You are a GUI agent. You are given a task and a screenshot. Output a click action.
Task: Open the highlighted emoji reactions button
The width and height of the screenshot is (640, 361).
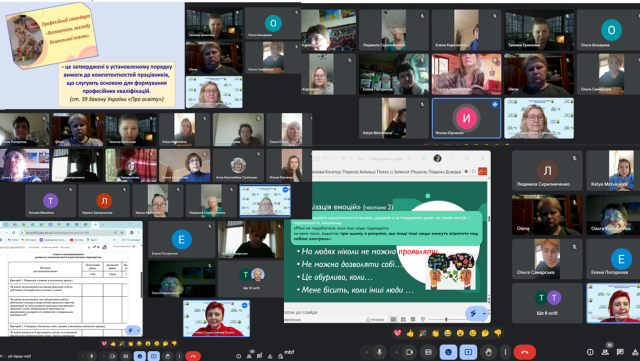[x=448, y=352]
